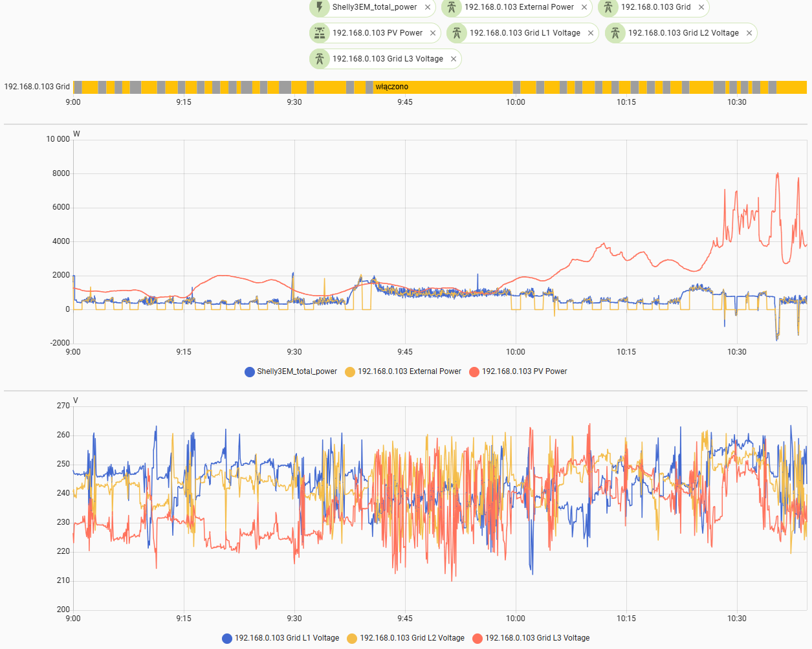Click the 192.168.0.103 Grid L2 Voltage chip label

click(683, 33)
